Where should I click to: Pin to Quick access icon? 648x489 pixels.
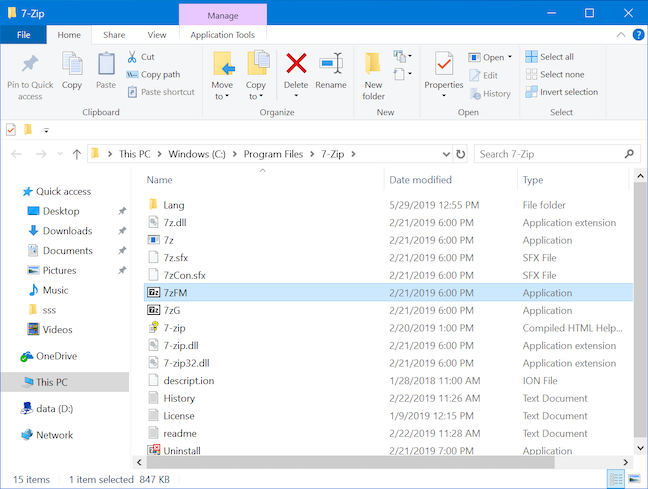pos(30,63)
